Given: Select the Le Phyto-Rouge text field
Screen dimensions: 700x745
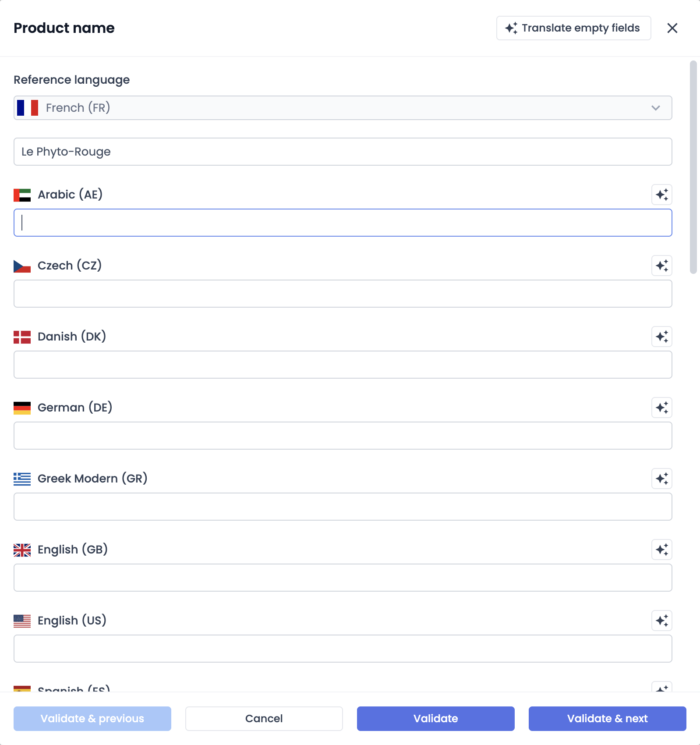Looking at the screenshot, I should tap(343, 152).
